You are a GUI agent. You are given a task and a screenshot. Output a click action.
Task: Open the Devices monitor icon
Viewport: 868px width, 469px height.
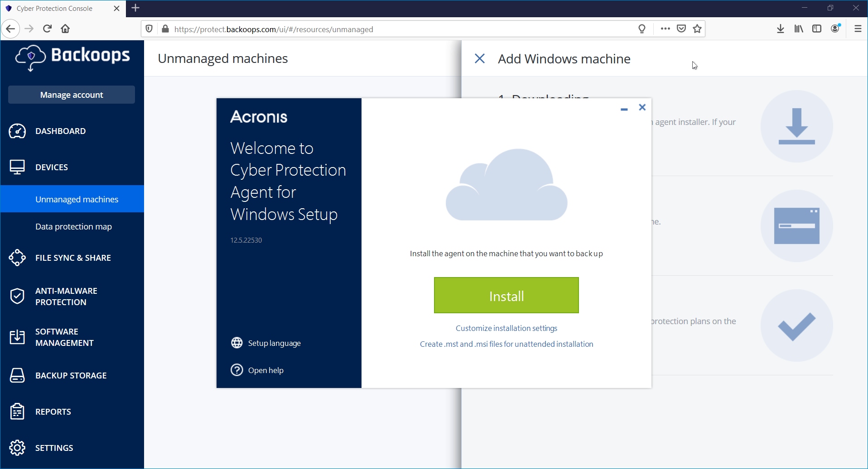[17, 167]
